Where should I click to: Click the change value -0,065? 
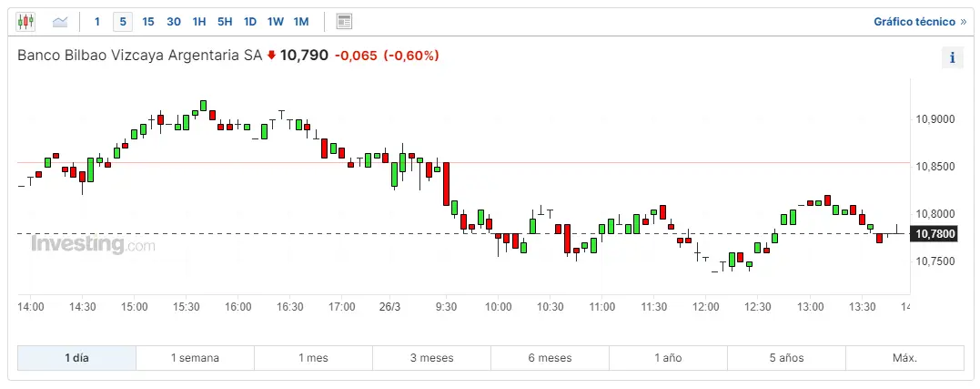(356, 56)
